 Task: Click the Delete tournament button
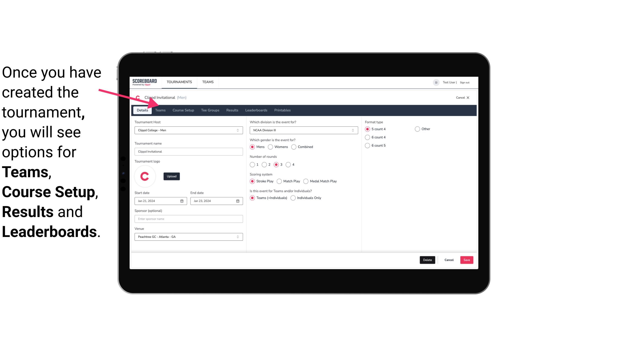pyautogui.click(x=427, y=260)
